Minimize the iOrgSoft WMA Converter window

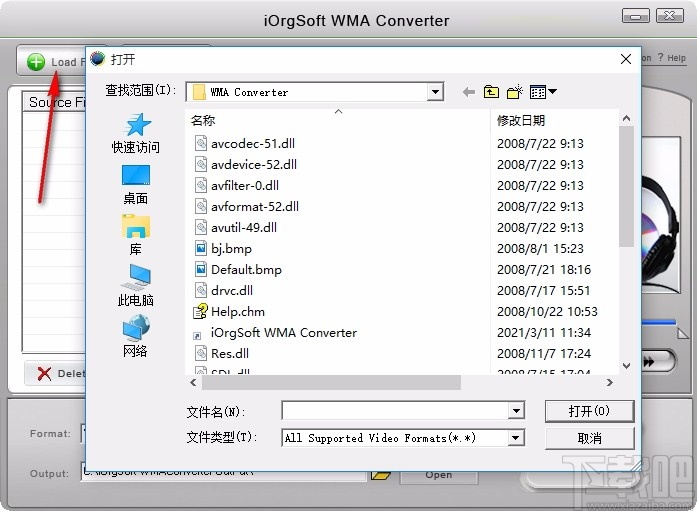coord(636,16)
